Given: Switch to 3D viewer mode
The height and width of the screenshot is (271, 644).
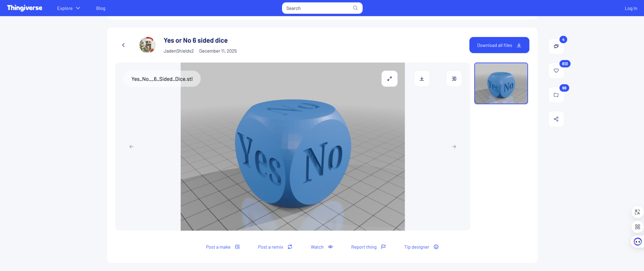Looking at the screenshot, I should (454, 79).
